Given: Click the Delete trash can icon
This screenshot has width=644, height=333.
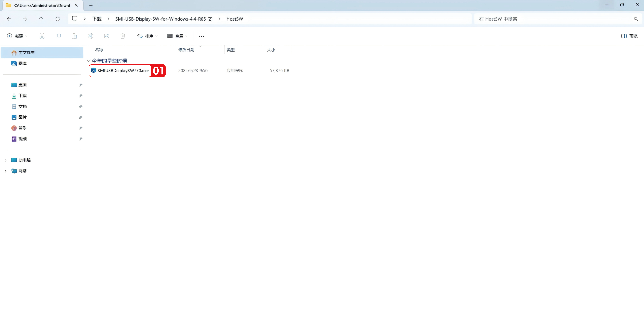Looking at the screenshot, I should 123,36.
